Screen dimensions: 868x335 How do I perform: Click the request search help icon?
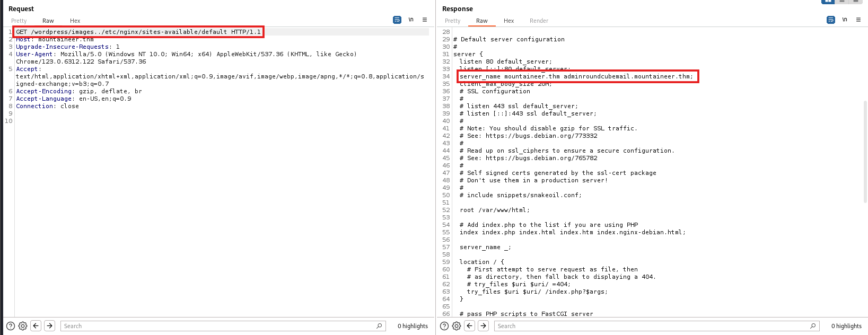tap(10, 326)
